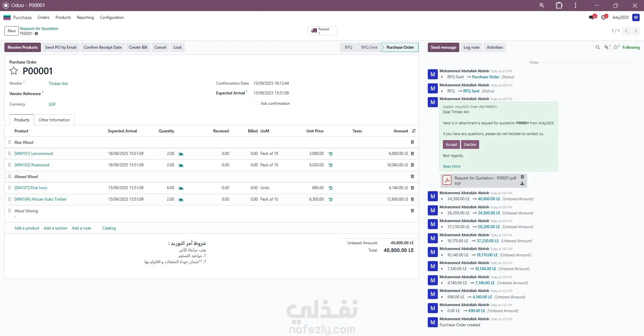Click Add a section
The height and width of the screenshot is (336, 644).
pyautogui.click(x=55, y=228)
